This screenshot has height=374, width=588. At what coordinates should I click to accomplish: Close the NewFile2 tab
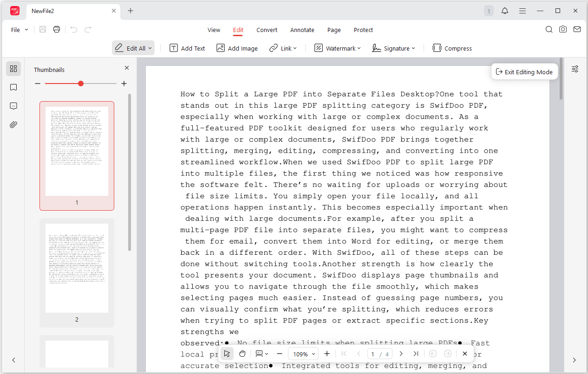114,11
